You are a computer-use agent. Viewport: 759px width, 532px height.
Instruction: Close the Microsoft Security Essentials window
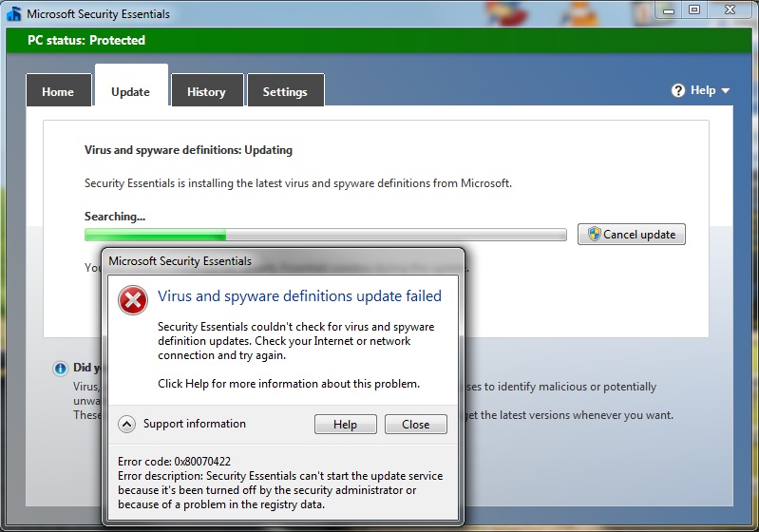point(730,10)
